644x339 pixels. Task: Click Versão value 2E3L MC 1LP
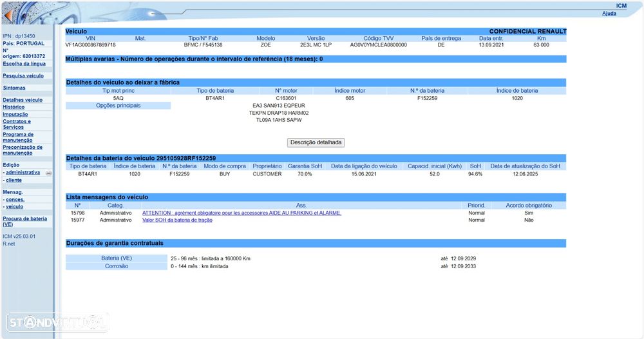(x=316, y=44)
